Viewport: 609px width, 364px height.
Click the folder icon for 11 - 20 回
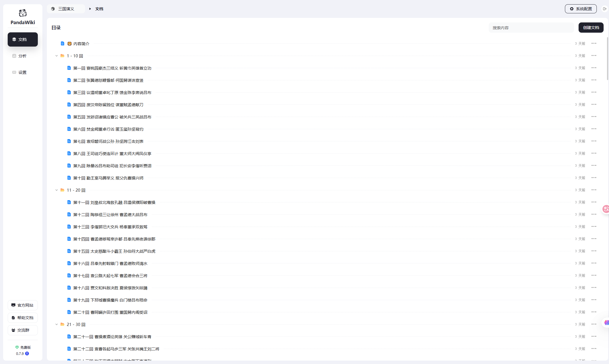(x=62, y=190)
